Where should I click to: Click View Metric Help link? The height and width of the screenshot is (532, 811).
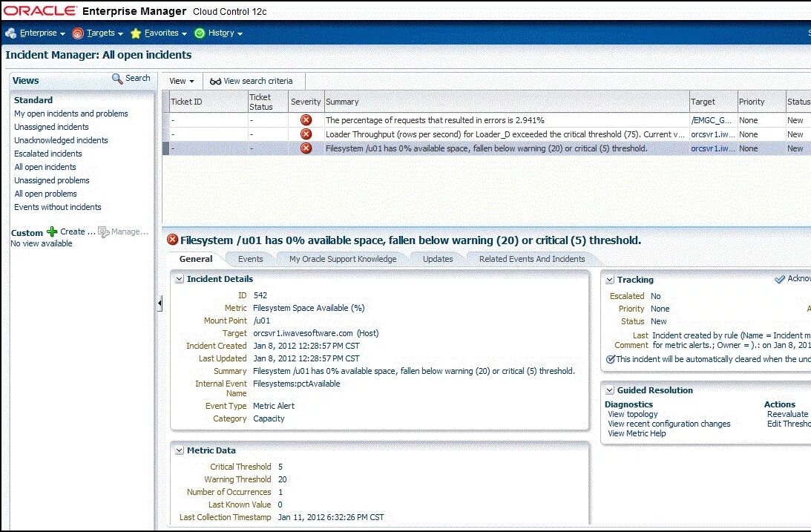coord(637,433)
